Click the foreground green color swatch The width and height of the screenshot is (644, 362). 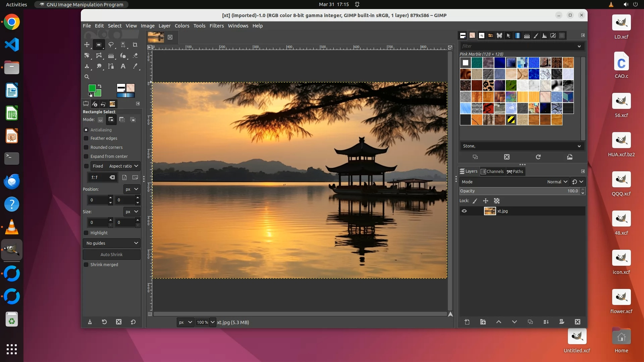(x=92, y=88)
